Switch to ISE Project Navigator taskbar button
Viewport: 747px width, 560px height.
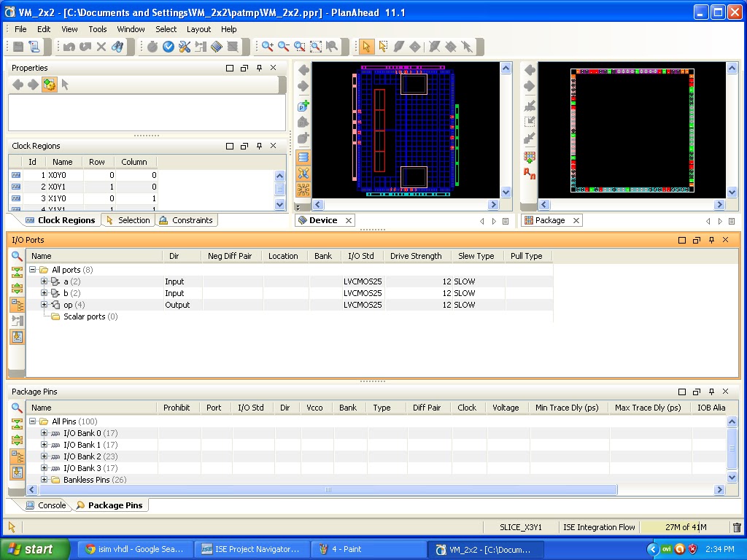[252, 549]
